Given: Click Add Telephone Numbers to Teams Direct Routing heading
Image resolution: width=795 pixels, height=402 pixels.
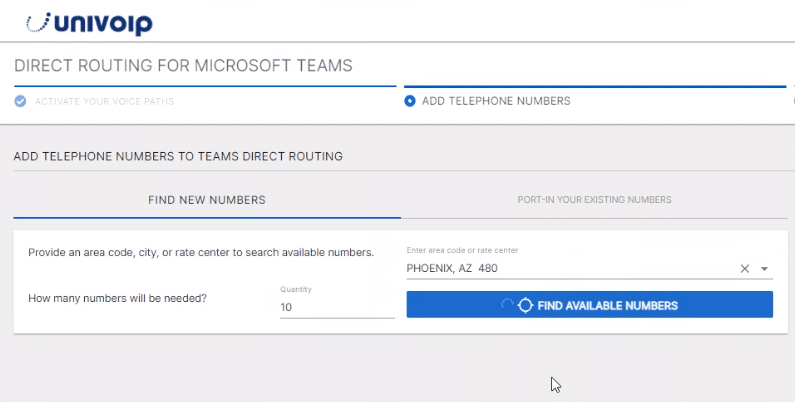Looking at the screenshot, I should 178,156.
